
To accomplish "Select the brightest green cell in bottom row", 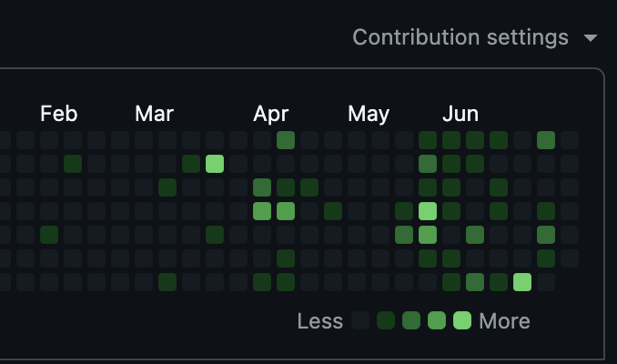I will click(522, 282).
